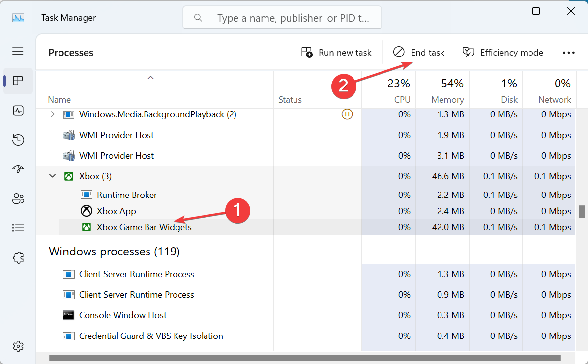Click the suspended pause status icon
Screen dimensions: 588x364
coord(347,114)
